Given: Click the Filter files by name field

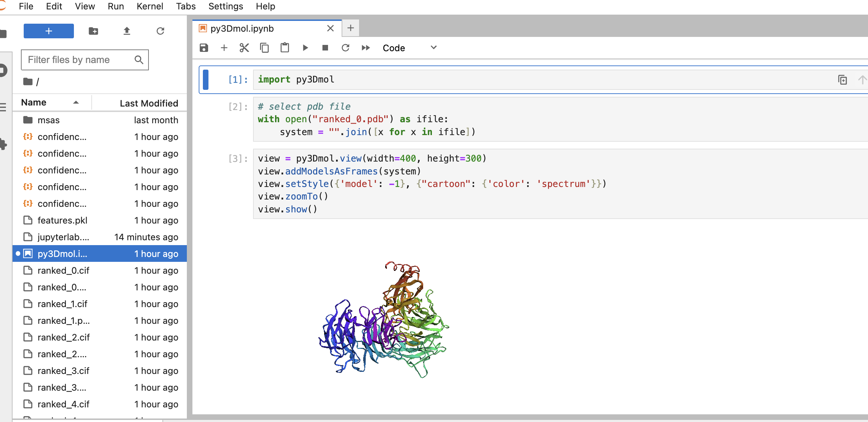Looking at the screenshot, I should (85, 60).
